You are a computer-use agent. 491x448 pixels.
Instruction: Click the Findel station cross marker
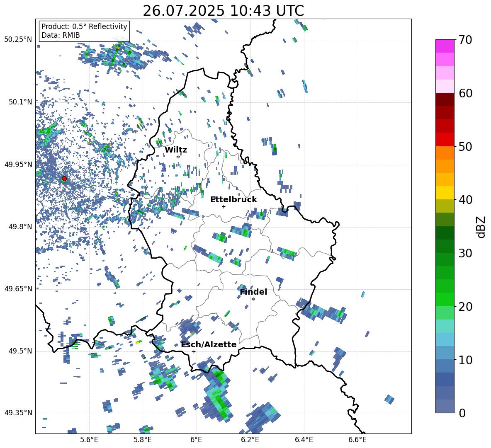(253, 299)
